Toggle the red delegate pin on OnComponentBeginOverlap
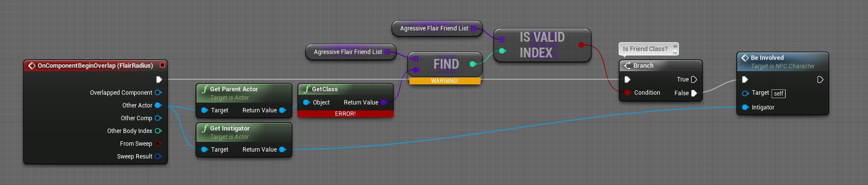Screen dimensions: 868x185 tap(162, 65)
